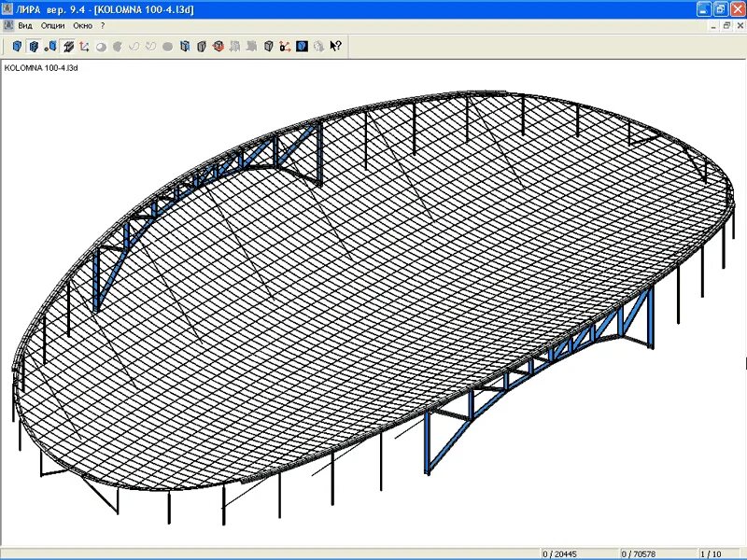
Task: Click the white sphere shading icon
Action: point(101,47)
